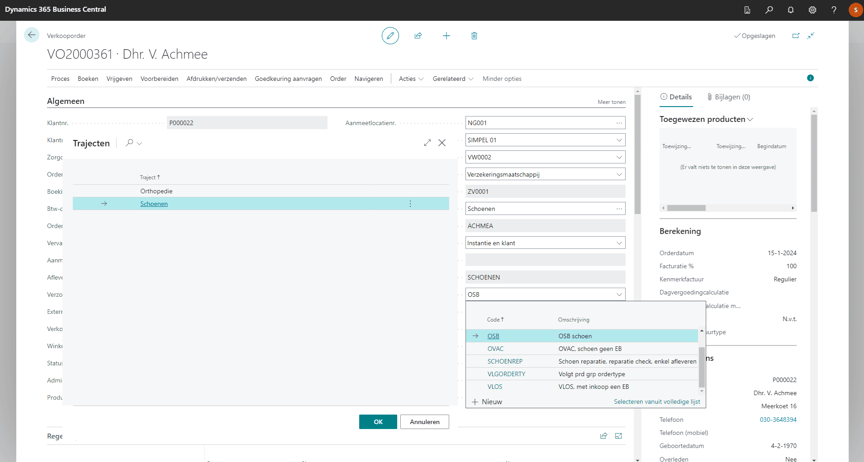
Task: Click Meer tonen link
Action: [612, 102]
